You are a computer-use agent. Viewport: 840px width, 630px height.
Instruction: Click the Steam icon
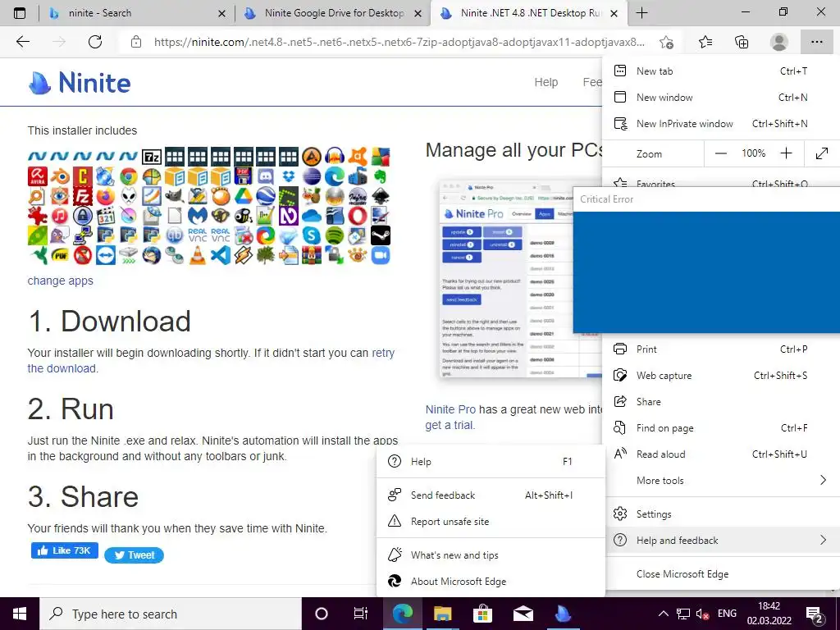coord(381,235)
